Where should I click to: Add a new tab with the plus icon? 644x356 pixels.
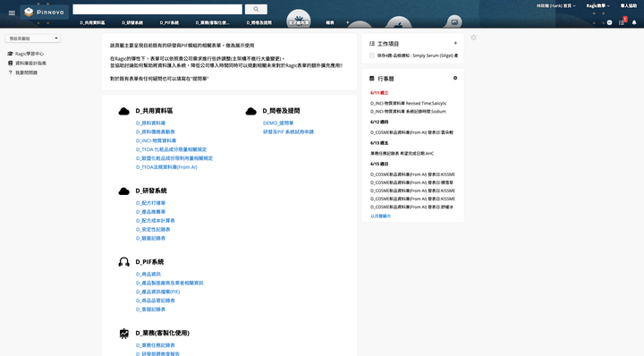coord(347,22)
